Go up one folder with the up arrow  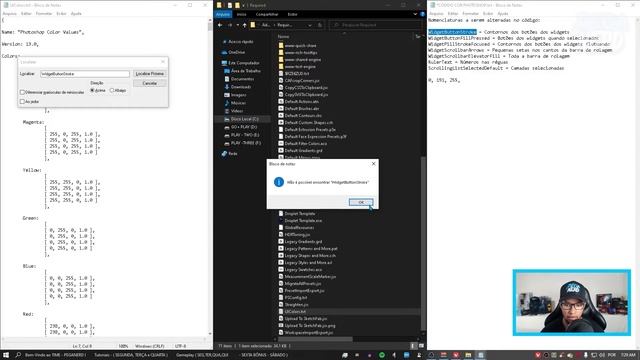[x=244, y=25]
